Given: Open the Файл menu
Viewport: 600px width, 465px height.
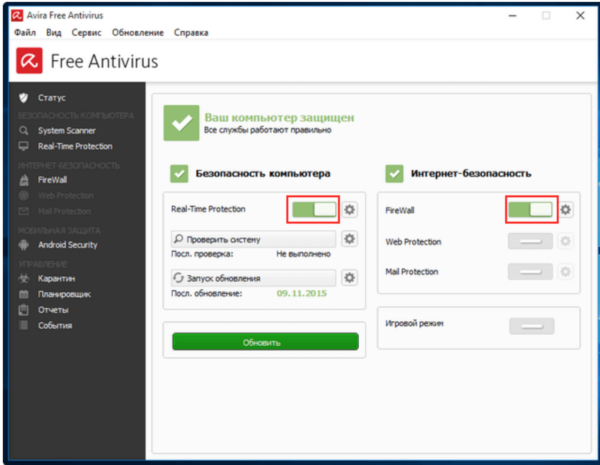Looking at the screenshot, I should [x=25, y=33].
